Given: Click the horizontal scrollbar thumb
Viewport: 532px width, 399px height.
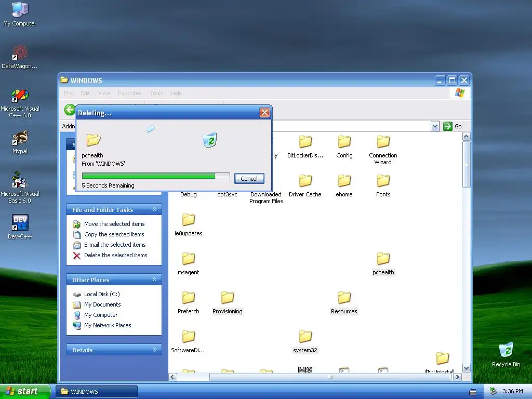Looking at the screenshot, I should (331, 377).
